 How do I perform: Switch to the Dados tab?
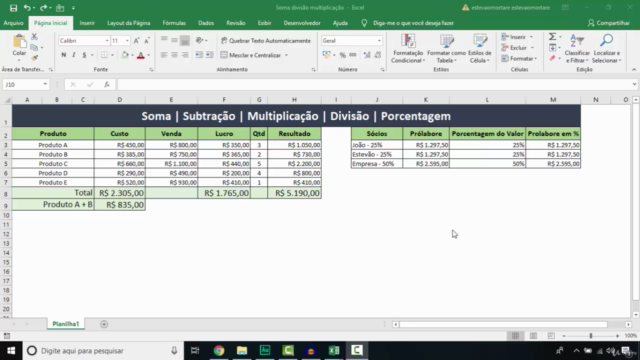point(206,23)
